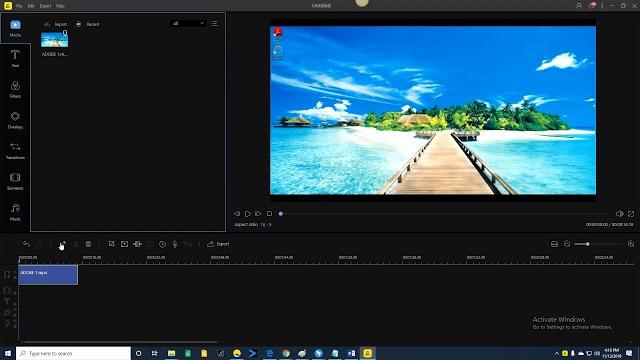Screen dimensions: 640x360
Task: Open the Windows Start menu
Action: 7,353
